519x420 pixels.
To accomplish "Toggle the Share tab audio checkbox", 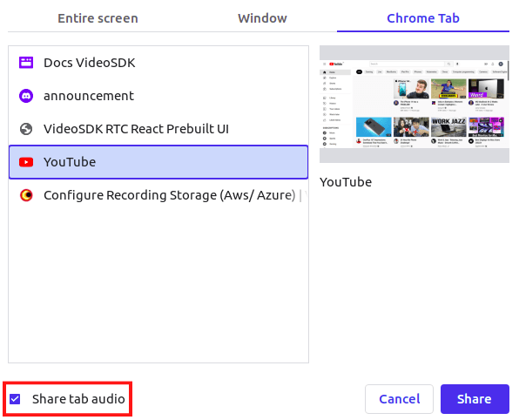I will coord(15,399).
